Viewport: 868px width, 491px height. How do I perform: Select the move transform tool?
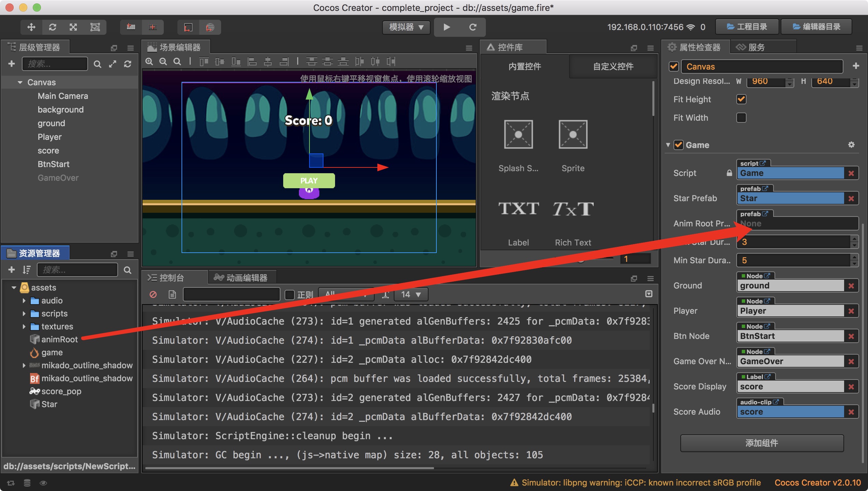31,27
